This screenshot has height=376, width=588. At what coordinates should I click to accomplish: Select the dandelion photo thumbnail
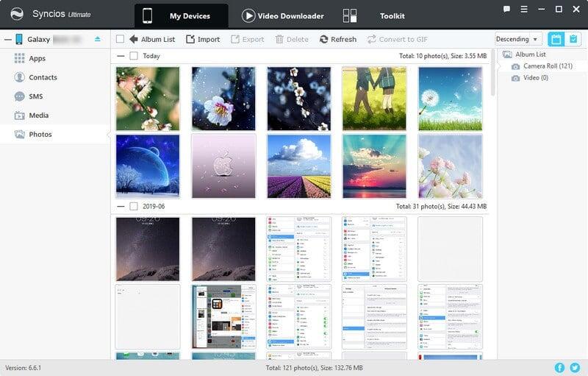click(x=449, y=99)
